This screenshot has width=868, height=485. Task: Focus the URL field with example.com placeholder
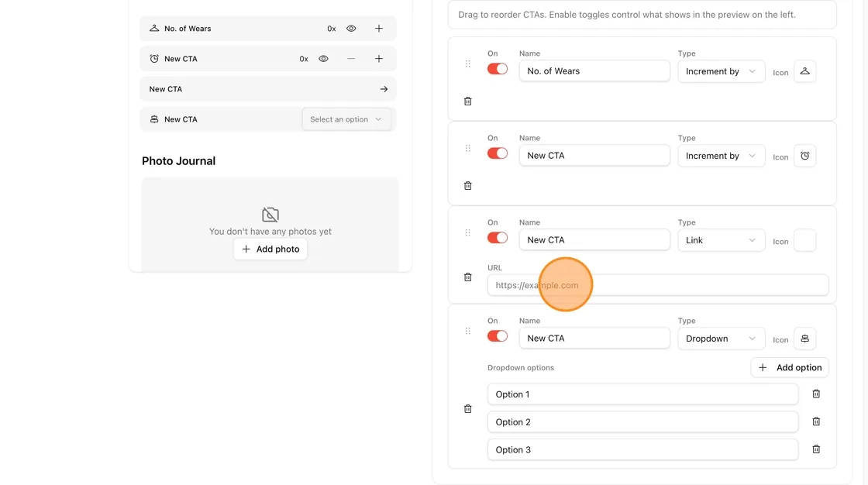pyautogui.click(x=658, y=285)
